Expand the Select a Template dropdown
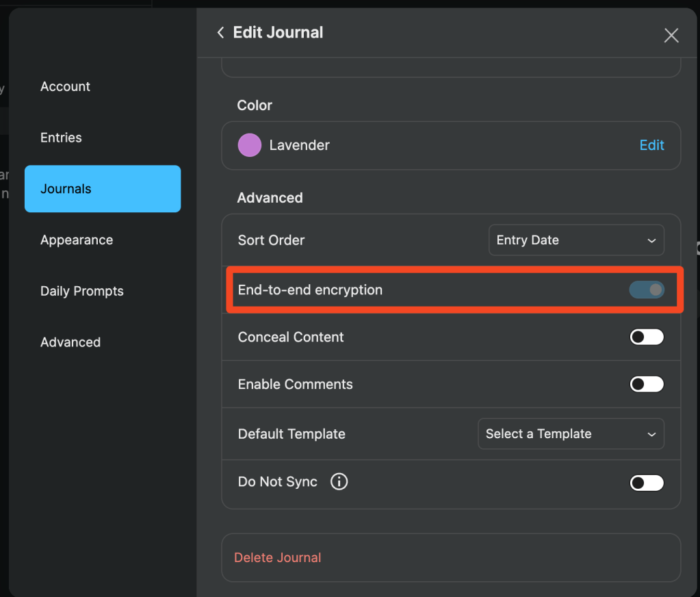The width and height of the screenshot is (700, 597). (x=571, y=434)
